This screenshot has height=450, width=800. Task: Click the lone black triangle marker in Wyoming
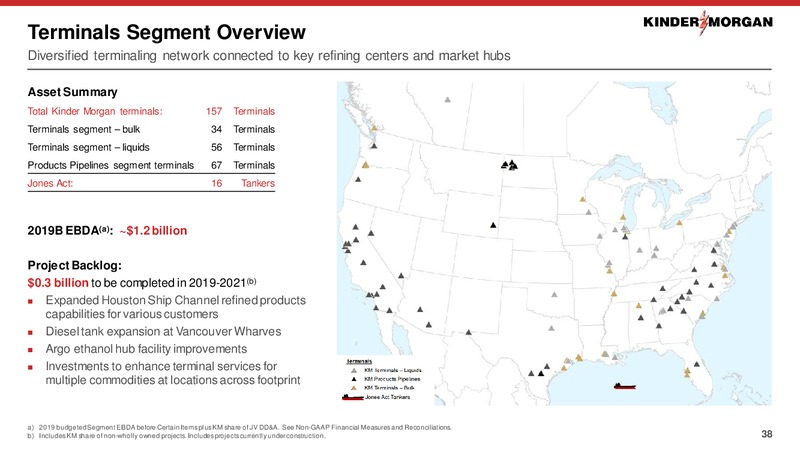coord(493,225)
